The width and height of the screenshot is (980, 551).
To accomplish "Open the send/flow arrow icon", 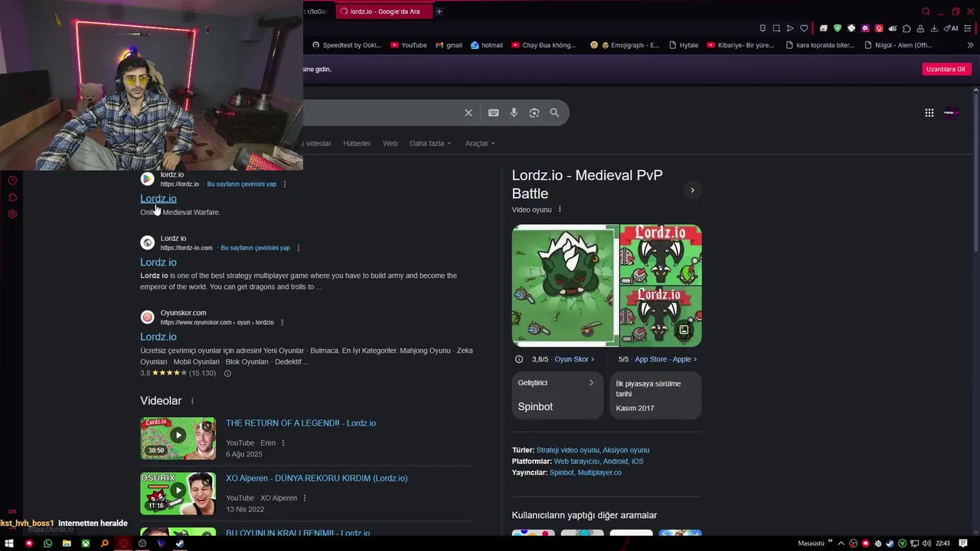I will click(x=790, y=28).
